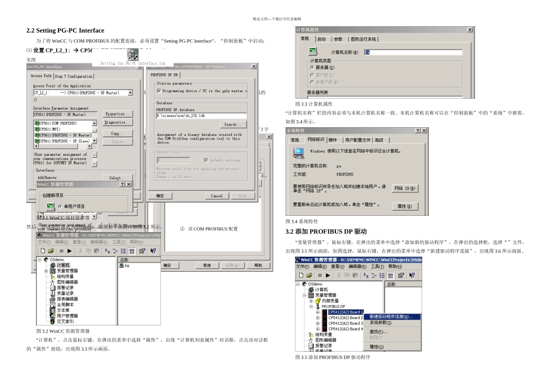Click Cancel in CP5611 properties dialog
Image resolution: width=554 pixels, height=392 pixels.
point(216,196)
